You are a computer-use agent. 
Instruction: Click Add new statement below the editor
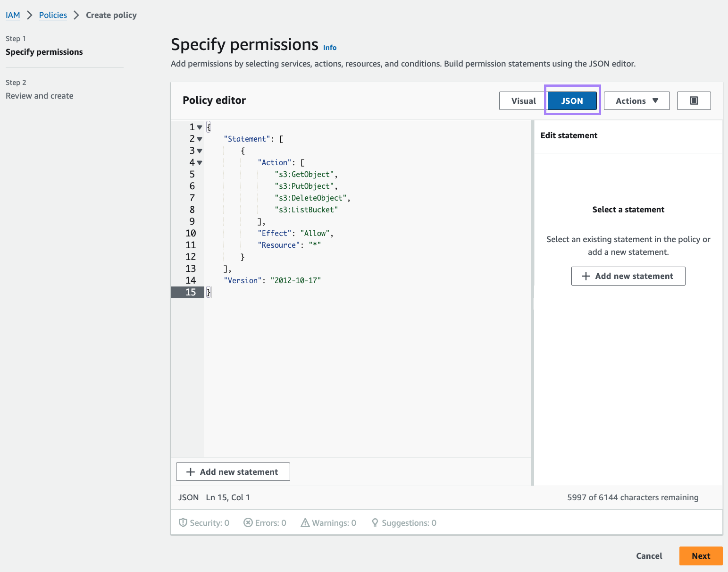point(233,472)
